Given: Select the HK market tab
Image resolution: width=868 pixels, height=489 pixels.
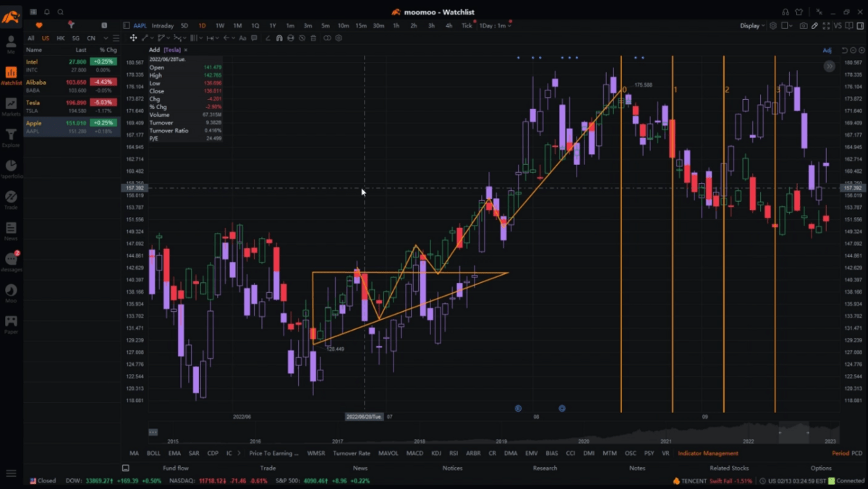Looking at the screenshot, I should pos(61,38).
